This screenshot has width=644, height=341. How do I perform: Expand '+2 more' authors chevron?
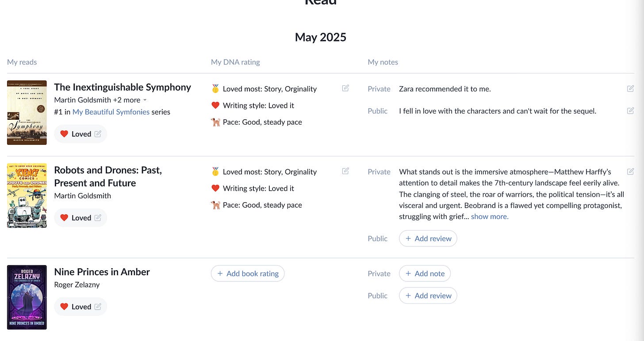pos(145,100)
